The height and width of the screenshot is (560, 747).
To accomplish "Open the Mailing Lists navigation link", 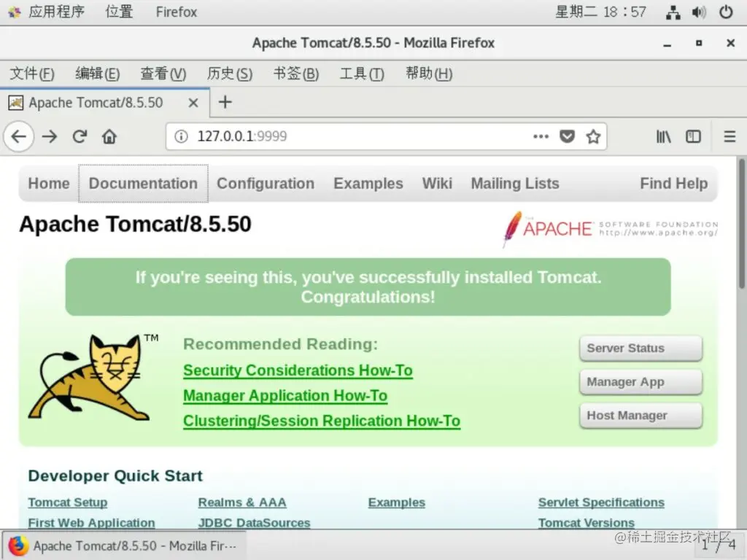I will (x=515, y=183).
